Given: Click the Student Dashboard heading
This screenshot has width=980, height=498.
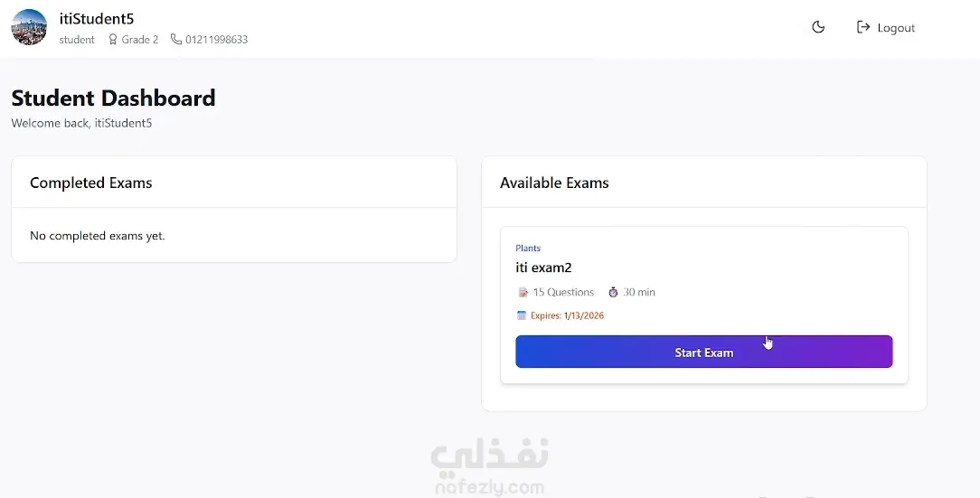Looking at the screenshot, I should click(113, 98).
